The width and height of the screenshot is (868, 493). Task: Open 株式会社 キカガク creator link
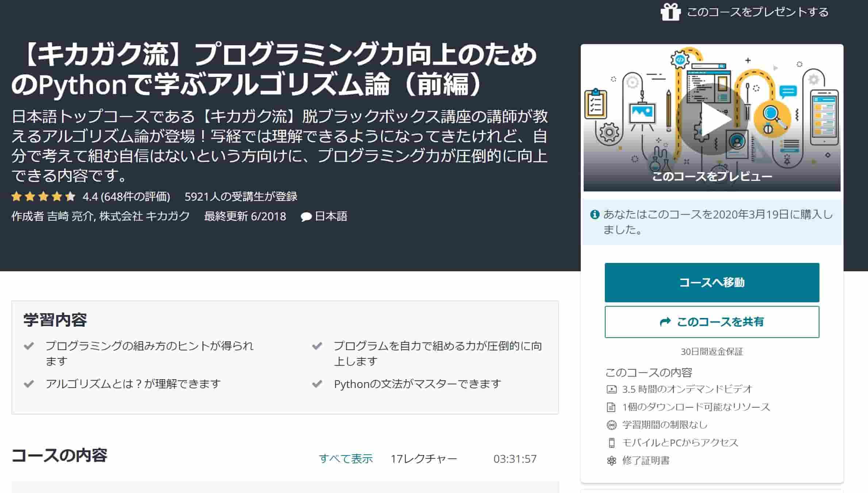coord(145,216)
